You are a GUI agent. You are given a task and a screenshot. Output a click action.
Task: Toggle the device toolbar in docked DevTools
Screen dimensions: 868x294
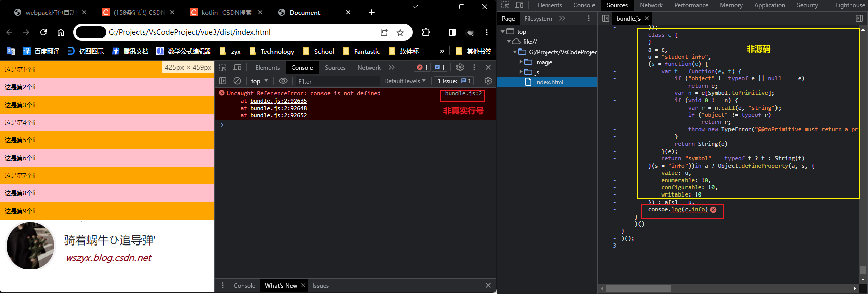click(x=237, y=67)
